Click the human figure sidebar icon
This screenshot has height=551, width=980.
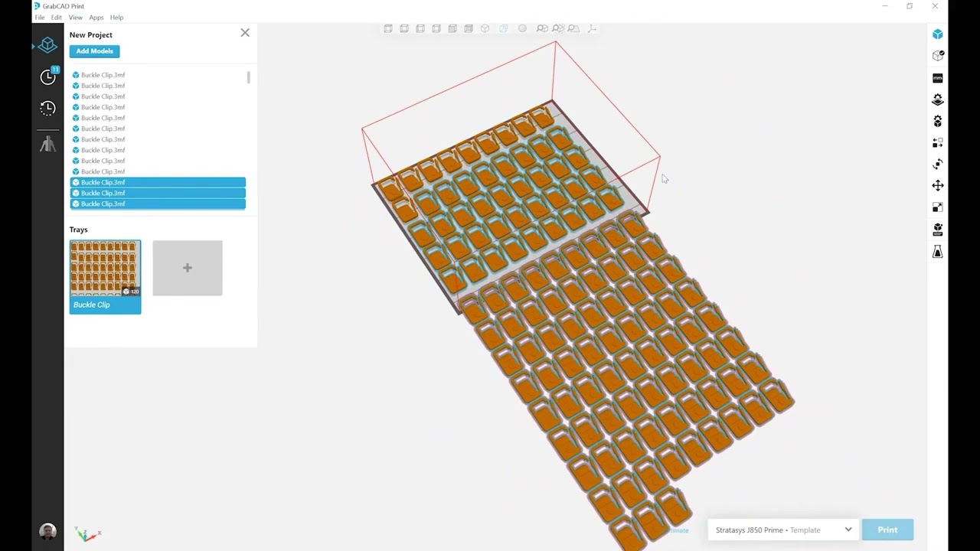[47, 143]
